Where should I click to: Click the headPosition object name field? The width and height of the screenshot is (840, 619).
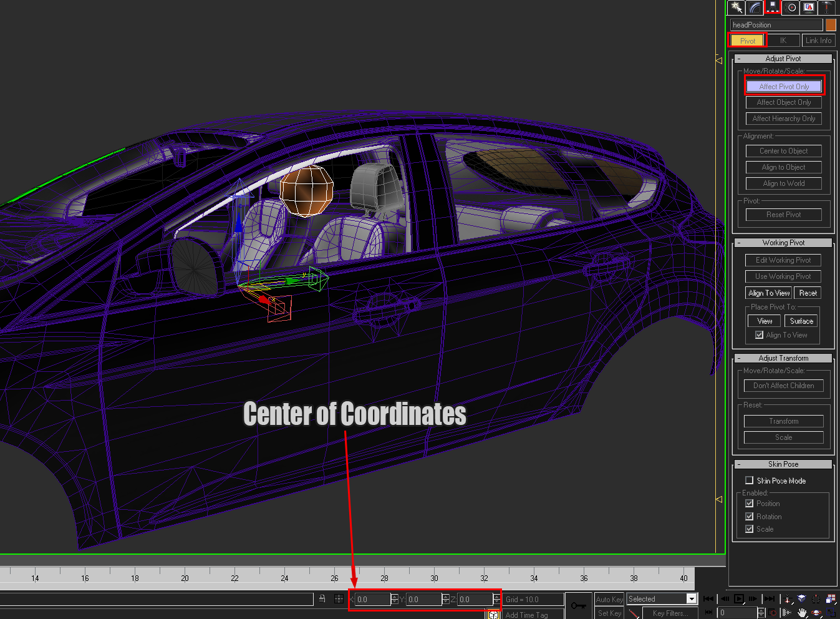776,25
